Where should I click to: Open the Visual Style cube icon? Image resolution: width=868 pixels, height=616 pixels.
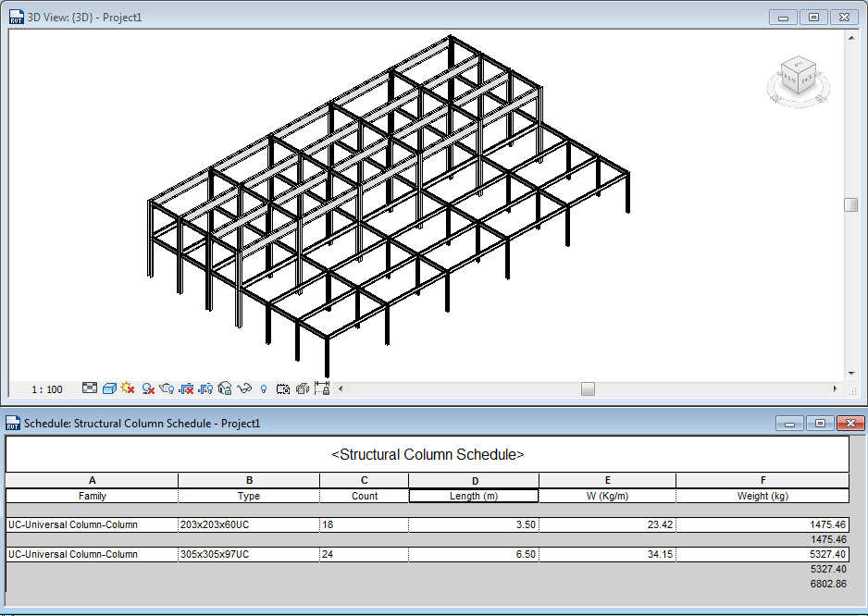pos(109,388)
